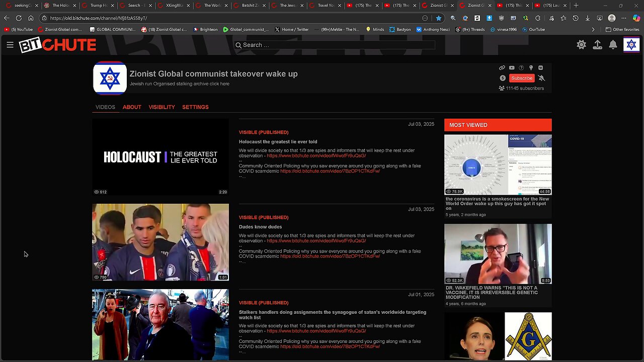Open a new browser tab with plus
Image resolution: width=644 pixels, height=362 pixels.
point(576,6)
